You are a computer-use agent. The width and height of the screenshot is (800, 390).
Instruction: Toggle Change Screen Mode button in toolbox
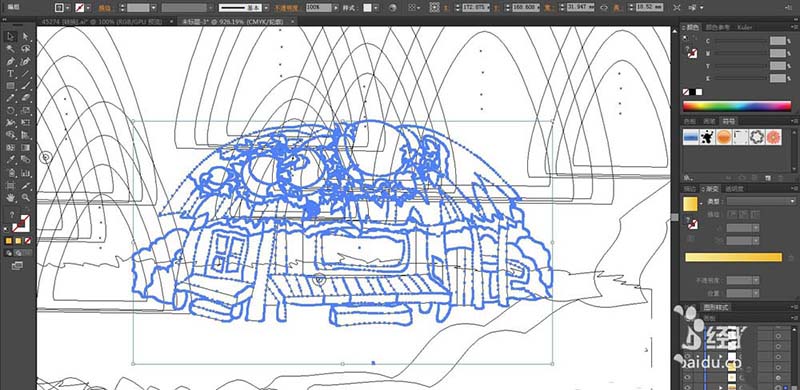point(17,265)
